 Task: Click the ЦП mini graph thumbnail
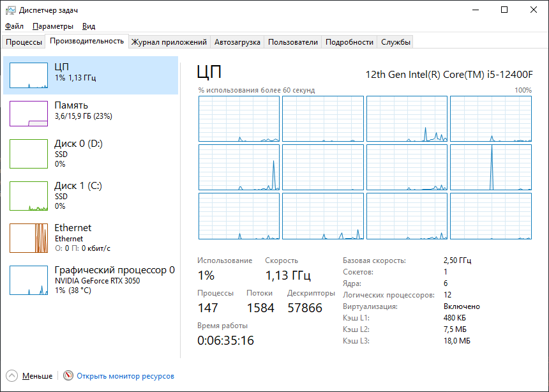(x=29, y=75)
